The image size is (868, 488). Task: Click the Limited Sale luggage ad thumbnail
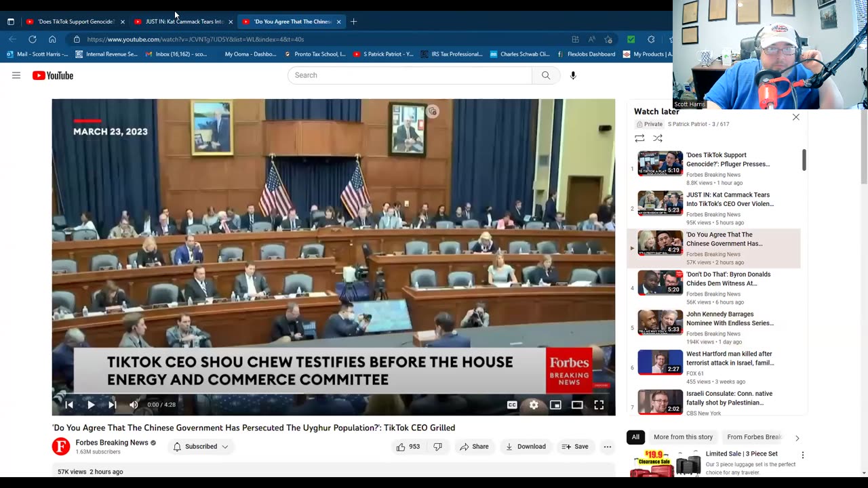pyautogui.click(x=665, y=463)
